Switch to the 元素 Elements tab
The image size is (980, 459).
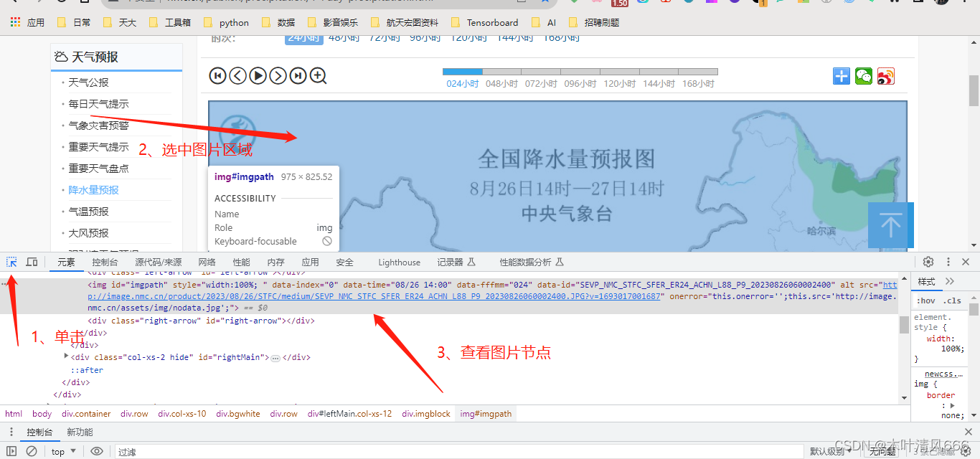coord(66,262)
